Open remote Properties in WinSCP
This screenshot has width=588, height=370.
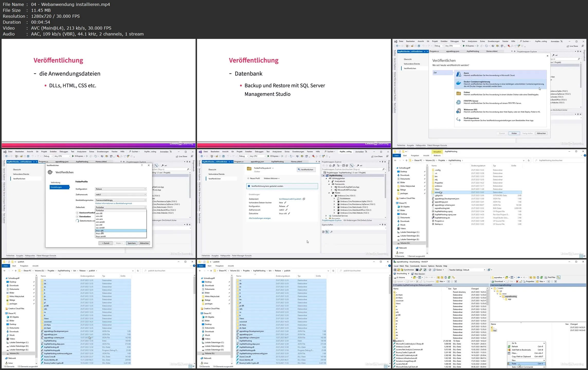(528, 282)
